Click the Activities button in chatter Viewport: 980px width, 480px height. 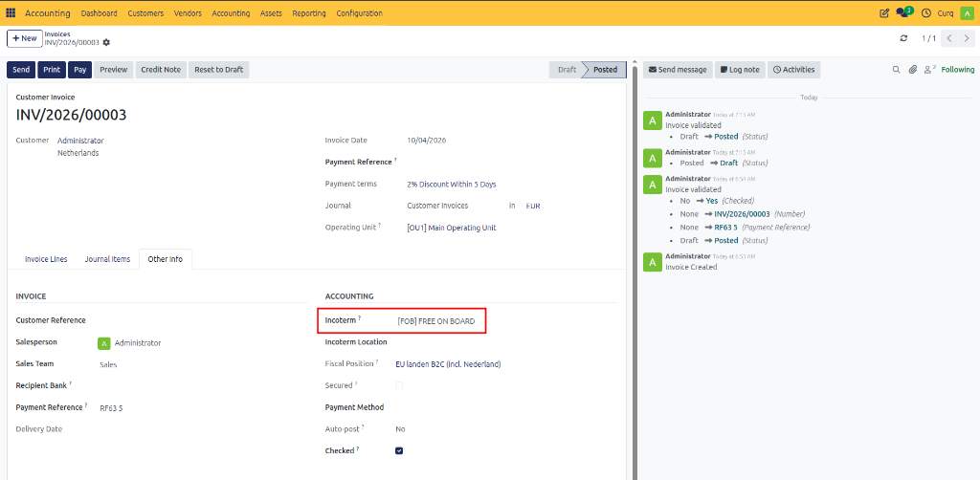793,70
